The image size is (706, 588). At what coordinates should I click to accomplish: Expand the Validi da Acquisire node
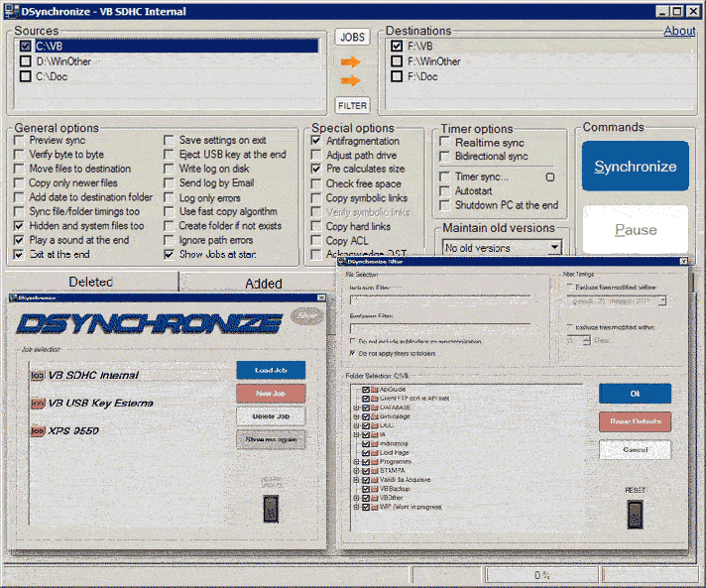(356, 480)
